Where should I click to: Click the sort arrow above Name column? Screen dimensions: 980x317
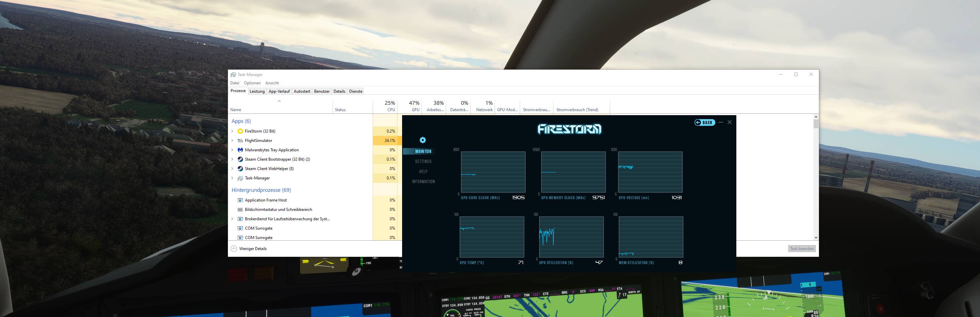[x=279, y=101]
